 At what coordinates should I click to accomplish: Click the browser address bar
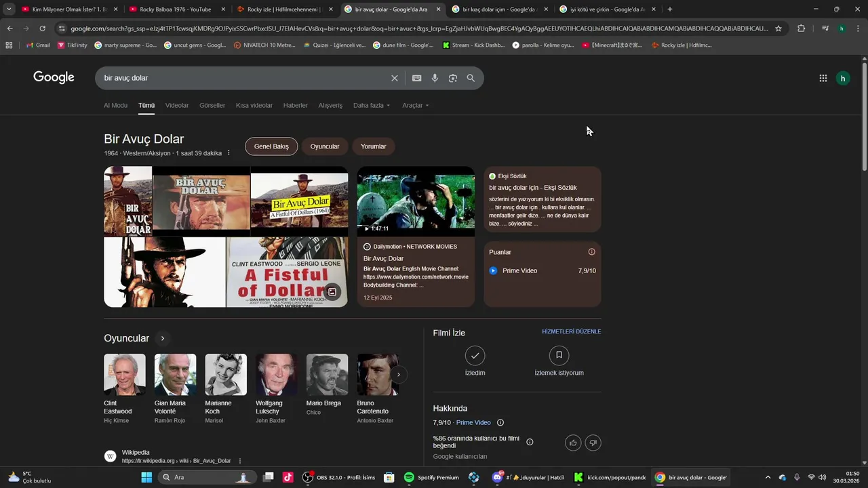[419, 28]
